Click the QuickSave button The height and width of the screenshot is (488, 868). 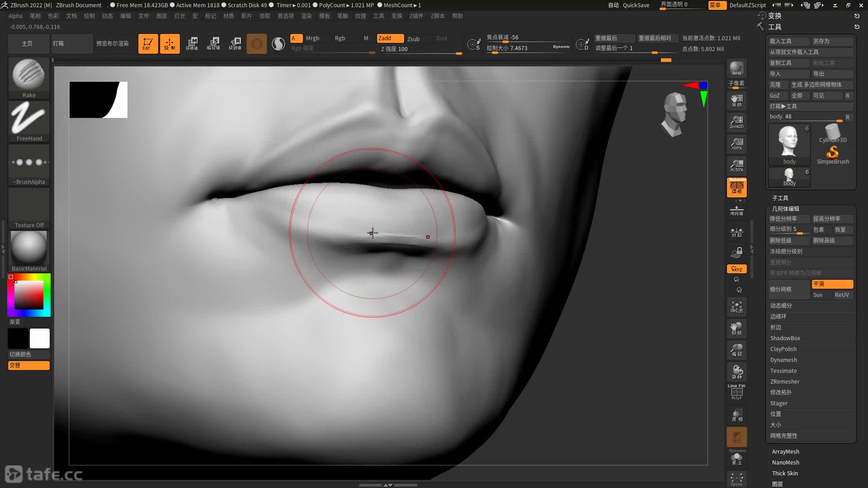point(636,5)
